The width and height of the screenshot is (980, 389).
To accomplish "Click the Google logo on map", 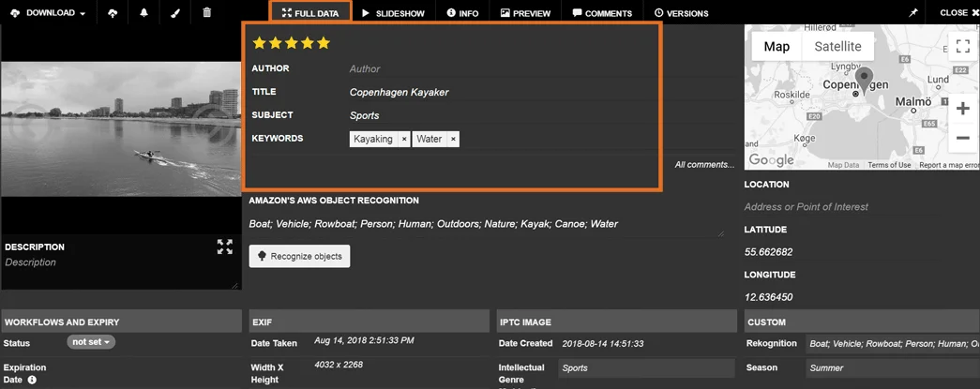I will pos(771,160).
